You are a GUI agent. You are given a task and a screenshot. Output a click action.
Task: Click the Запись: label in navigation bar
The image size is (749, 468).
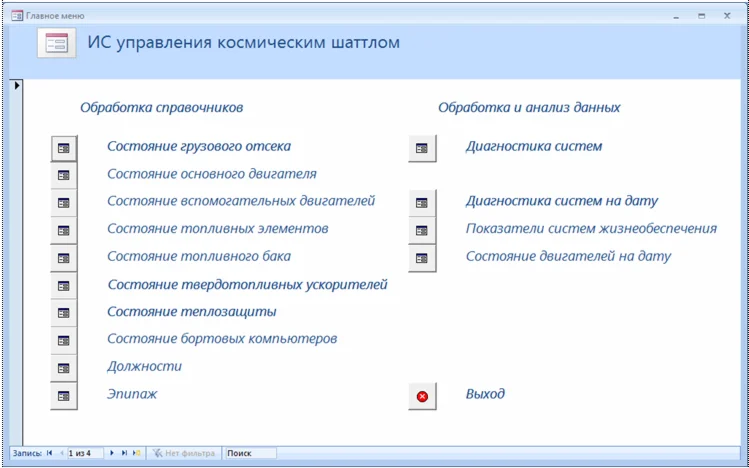[x=27, y=453]
